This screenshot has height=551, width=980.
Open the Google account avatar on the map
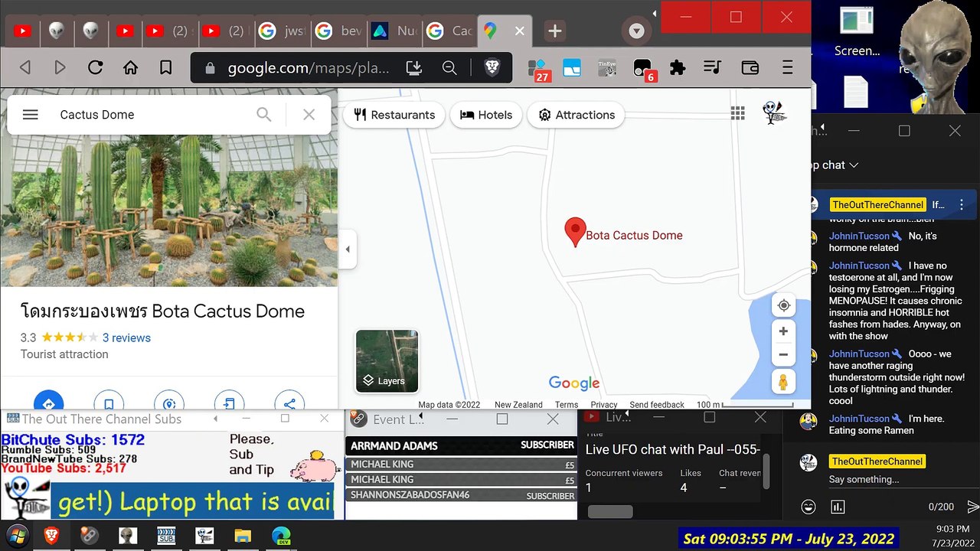775,113
